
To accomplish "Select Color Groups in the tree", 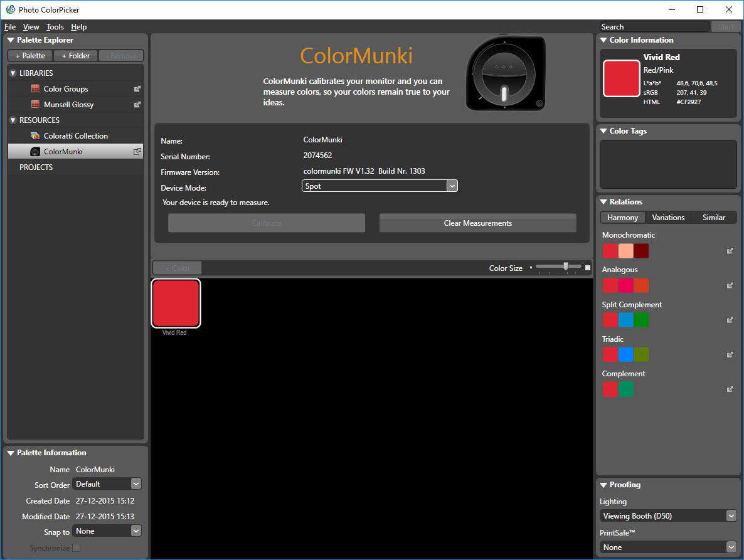I will click(x=76, y=88).
